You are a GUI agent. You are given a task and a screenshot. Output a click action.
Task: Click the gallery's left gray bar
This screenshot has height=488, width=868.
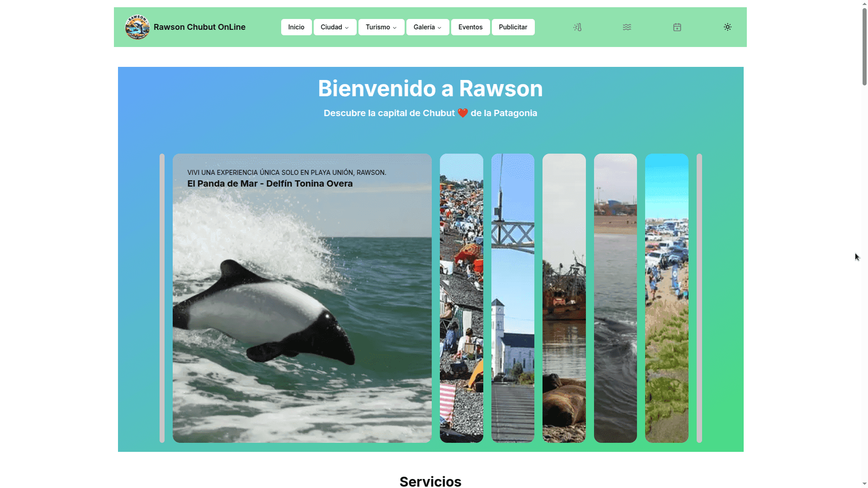[x=162, y=298]
